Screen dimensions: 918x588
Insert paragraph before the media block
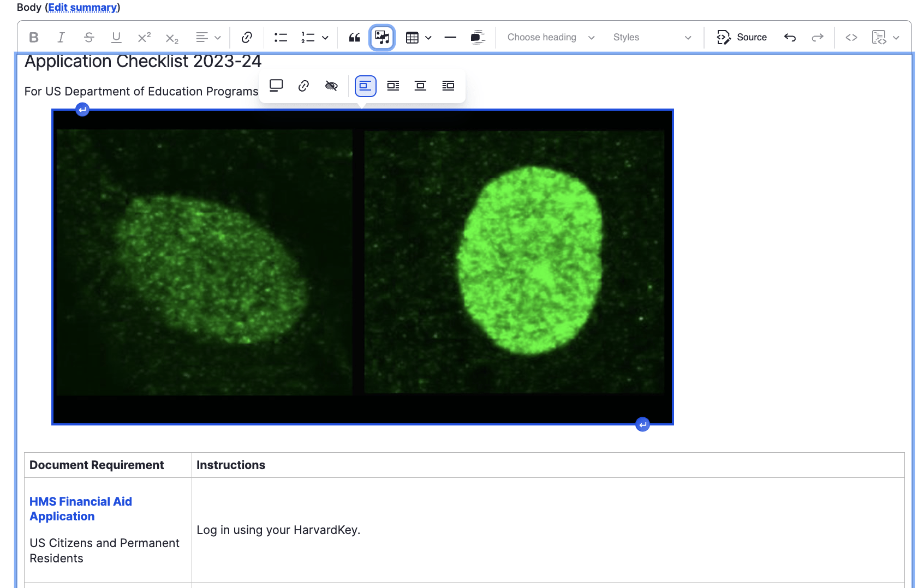pos(82,110)
